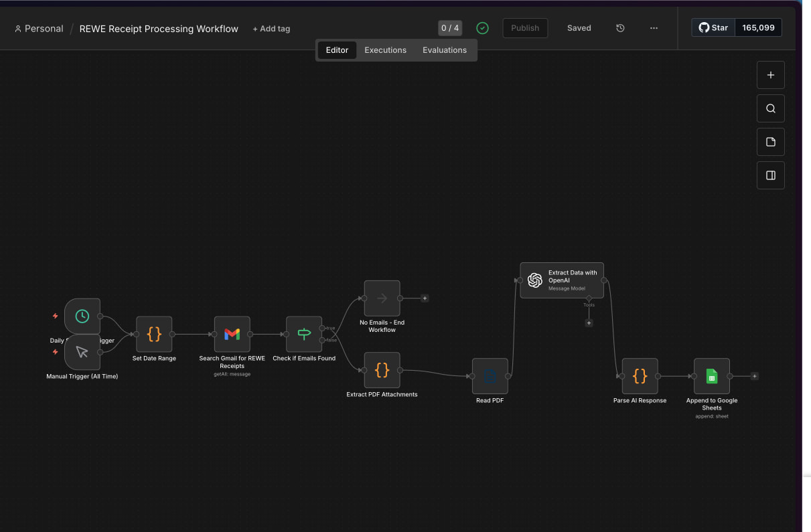Open the Append to Google Sheets node

tap(711, 376)
